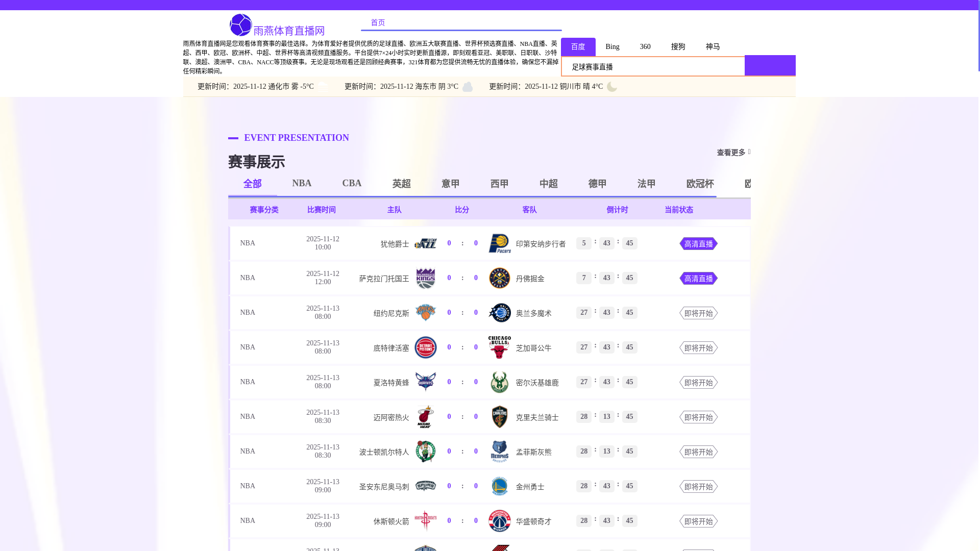Image resolution: width=980 pixels, height=551 pixels.
Task: Click the purple search submit button
Action: [770, 65]
